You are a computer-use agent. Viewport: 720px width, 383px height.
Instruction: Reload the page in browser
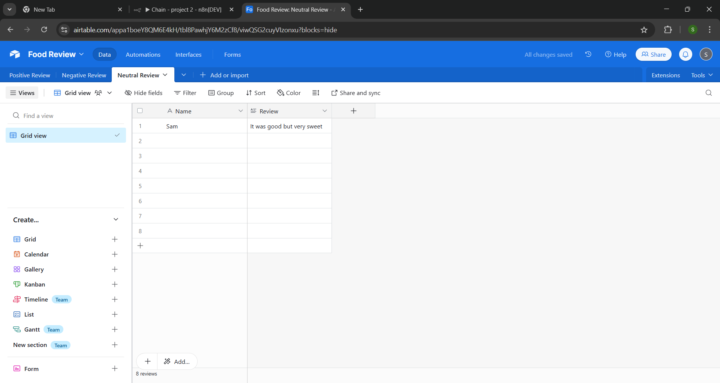click(44, 30)
